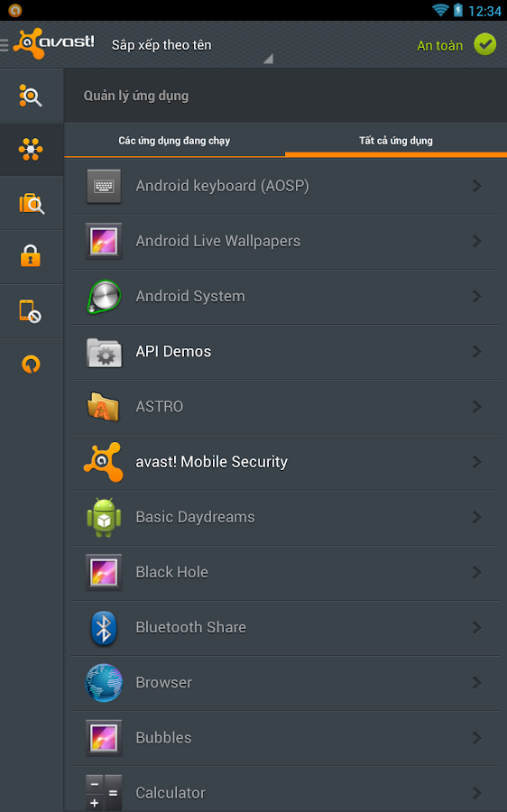Tap the Browser globe icon
The image size is (507, 812).
[x=104, y=683]
